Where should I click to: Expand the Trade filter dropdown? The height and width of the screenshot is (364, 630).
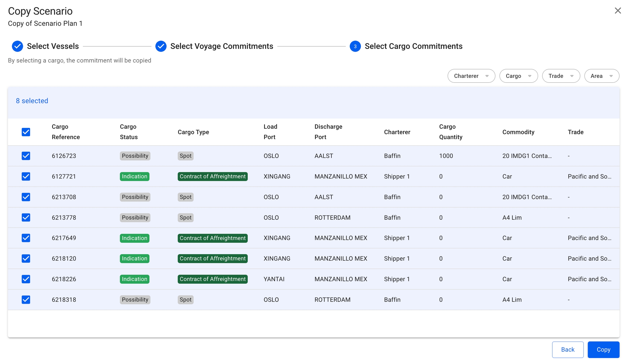pos(561,76)
